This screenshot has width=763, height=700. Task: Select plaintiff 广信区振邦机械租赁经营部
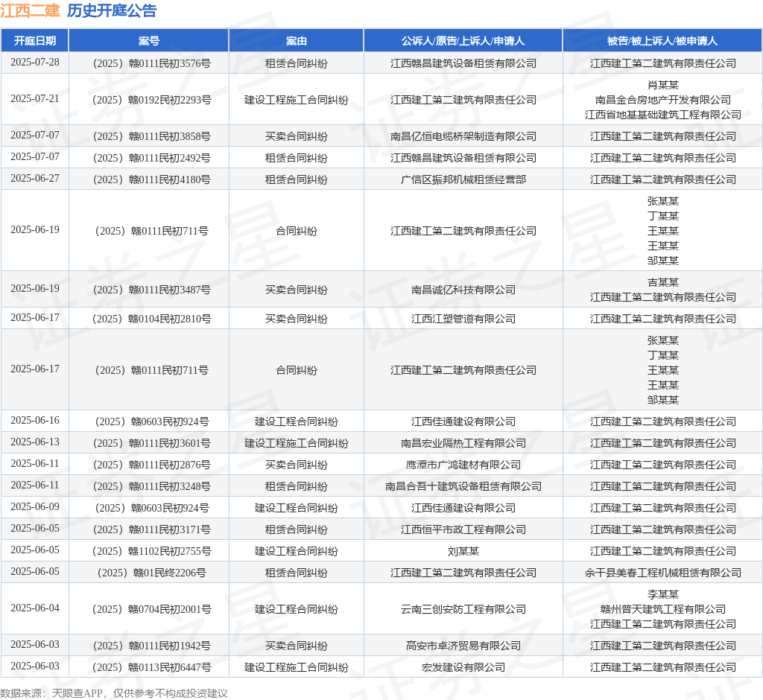tap(463, 179)
